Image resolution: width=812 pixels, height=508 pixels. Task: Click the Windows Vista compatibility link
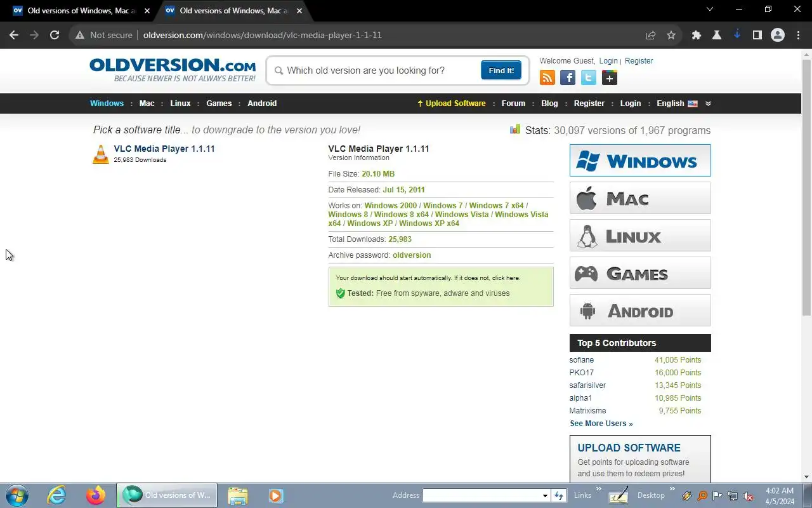click(x=462, y=215)
